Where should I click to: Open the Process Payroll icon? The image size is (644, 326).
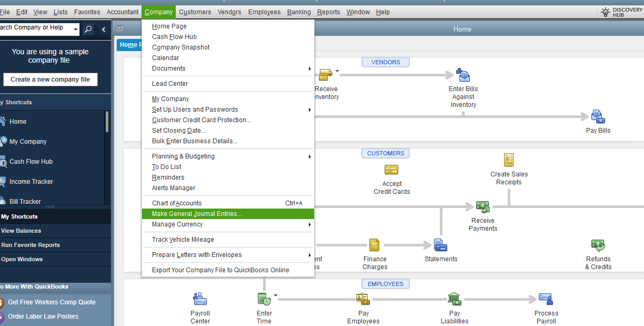(546, 299)
